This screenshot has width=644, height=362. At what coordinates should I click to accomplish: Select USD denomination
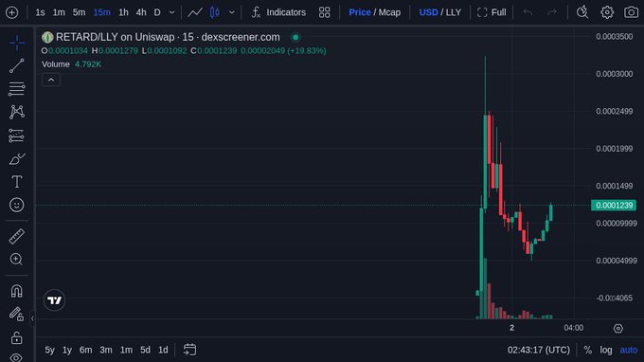428,12
